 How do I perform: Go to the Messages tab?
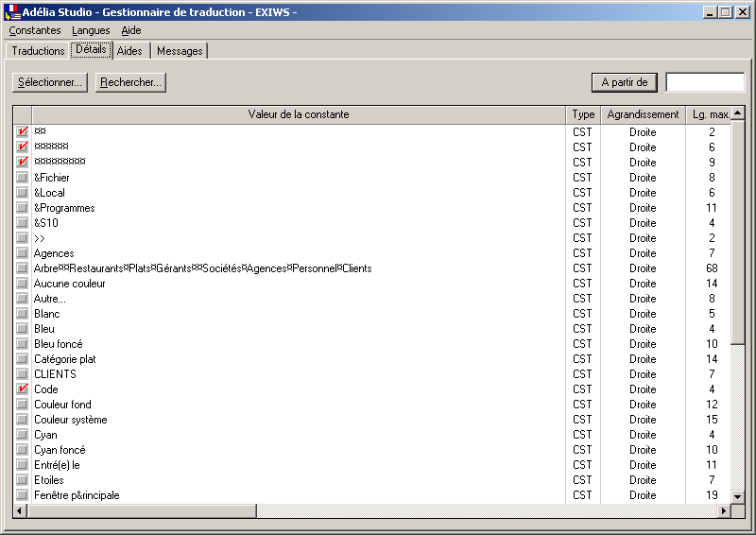[x=180, y=51]
